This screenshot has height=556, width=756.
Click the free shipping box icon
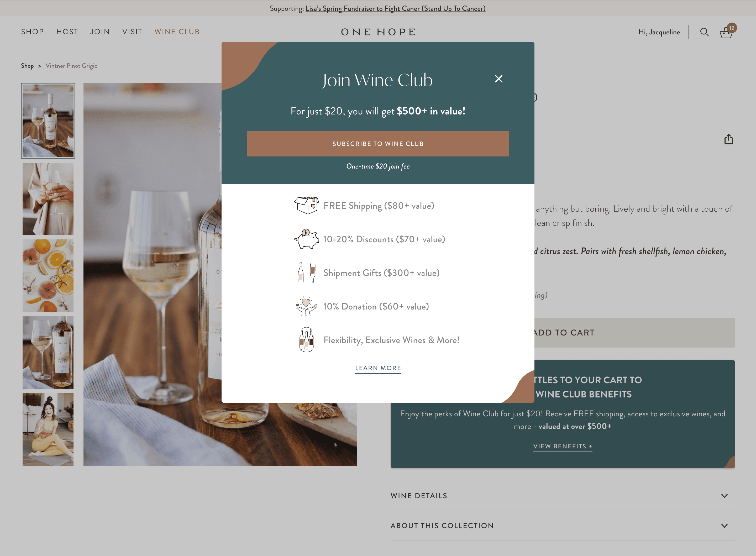click(x=306, y=205)
